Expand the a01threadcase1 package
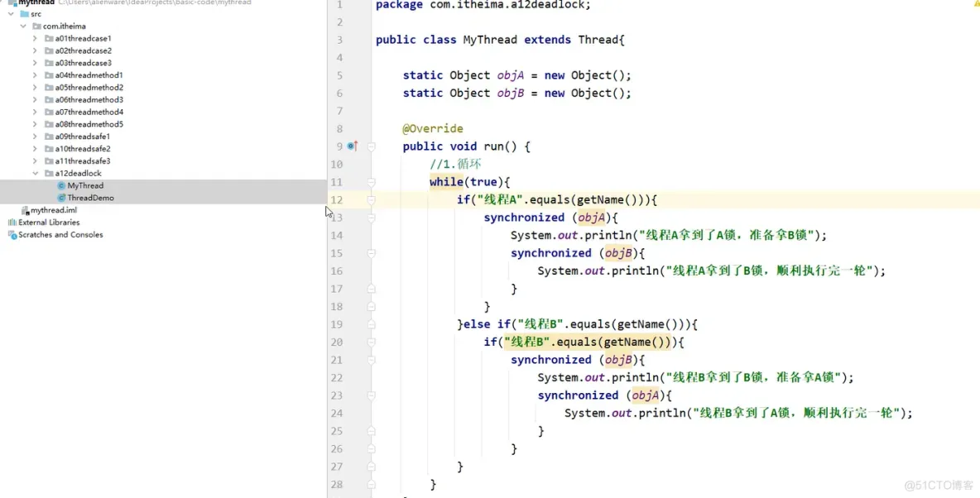The height and width of the screenshot is (498, 980). pos(35,39)
